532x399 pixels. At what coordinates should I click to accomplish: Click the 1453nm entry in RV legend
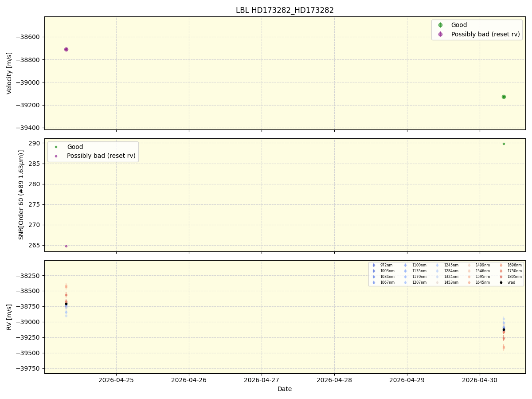[451, 282]
